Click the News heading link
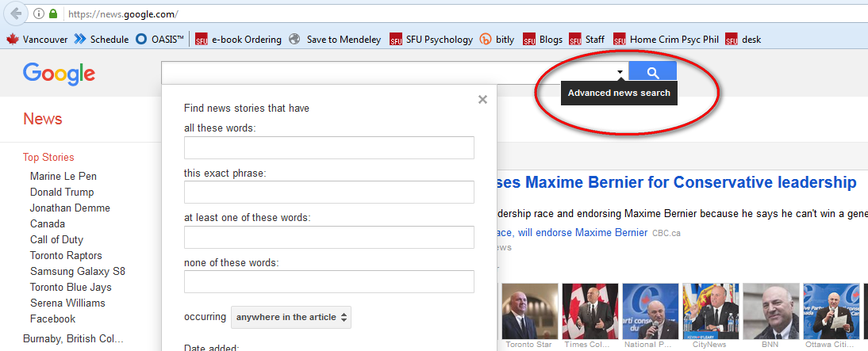The image size is (868, 351). [x=43, y=119]
